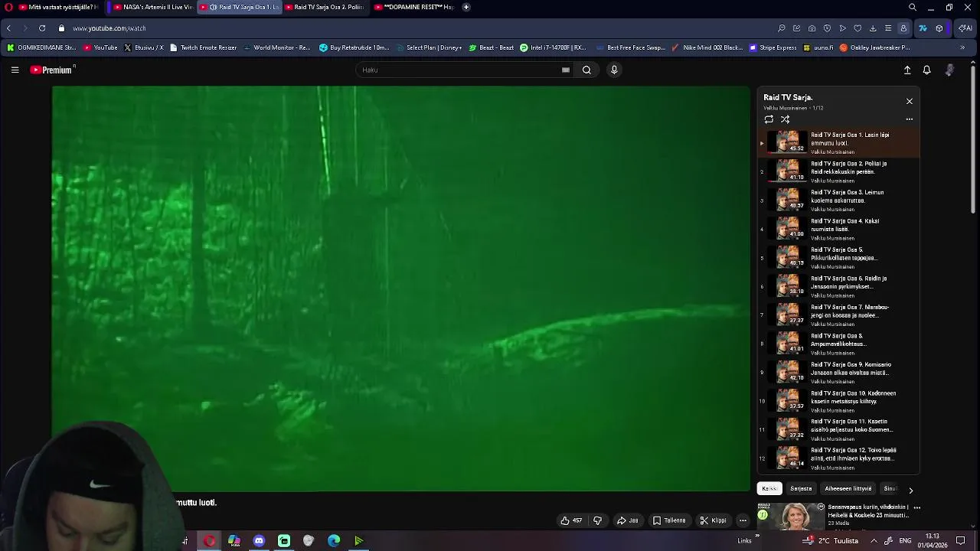Switch the ENG input language indicator

click(x=905, y=541)
